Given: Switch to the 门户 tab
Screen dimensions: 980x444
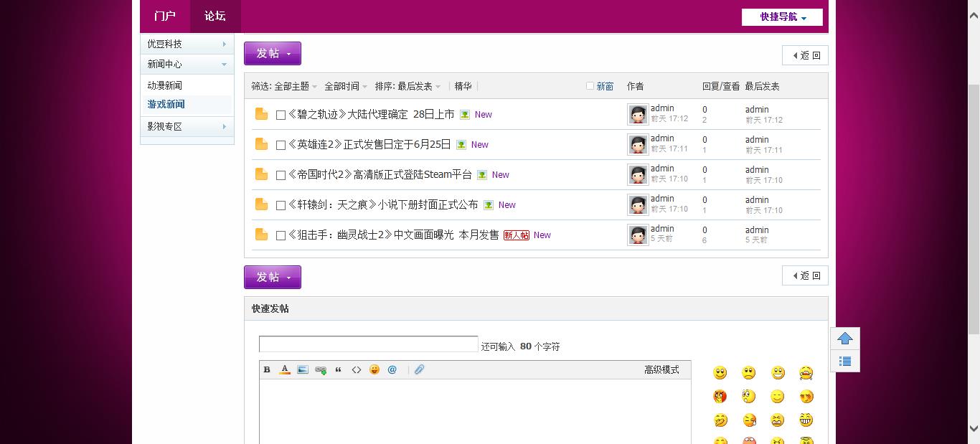Looking at the screenshot, I should 165,16.
